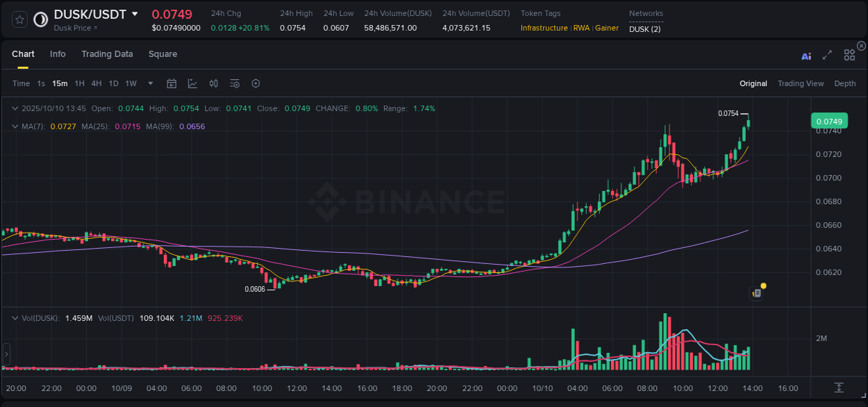Screen dimensions: 868x407
Task: Toggle the favorite star for DUSK/USDT
Action: tap(19, 19)
